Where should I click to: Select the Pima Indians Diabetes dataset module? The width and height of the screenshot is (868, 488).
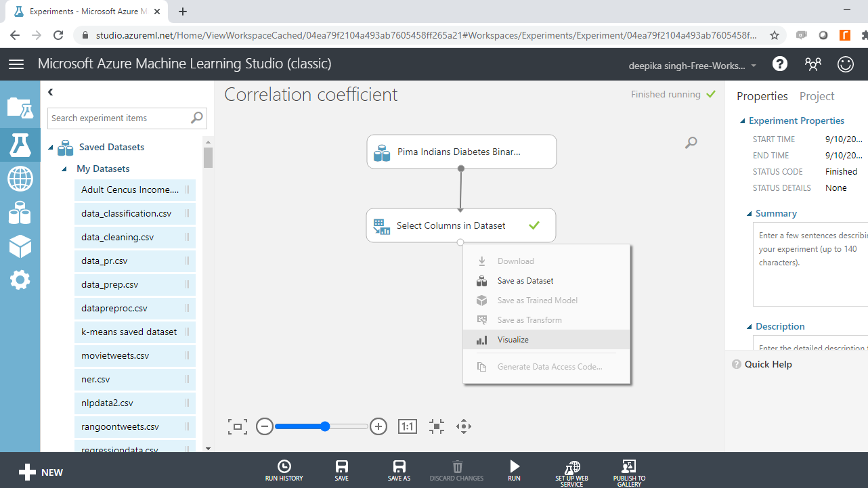[x=462, y=152]
